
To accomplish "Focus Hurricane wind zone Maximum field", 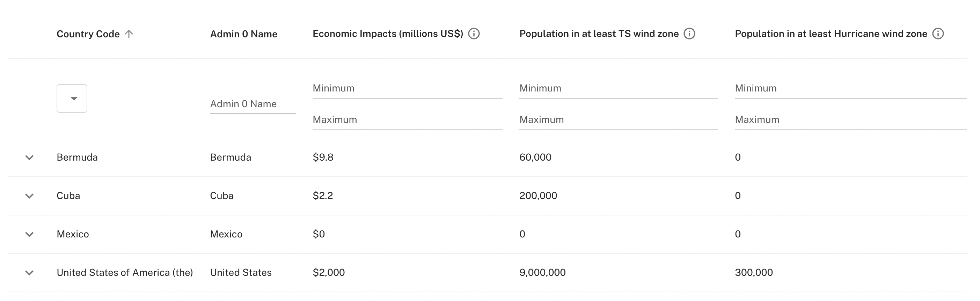I will point(851,120).
